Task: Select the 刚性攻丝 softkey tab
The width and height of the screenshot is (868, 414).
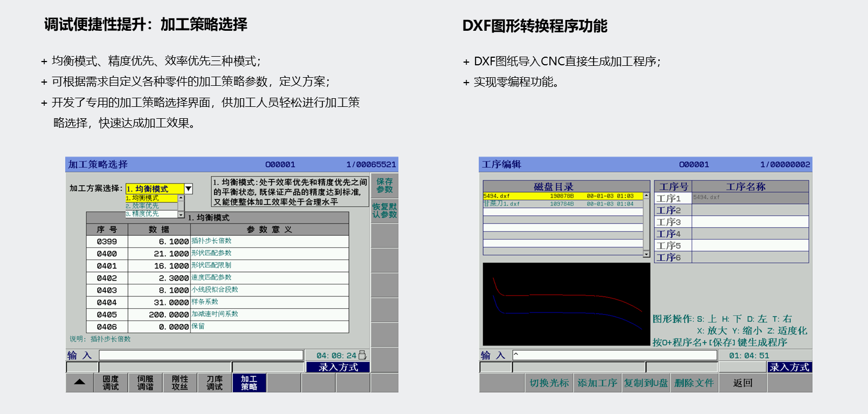Action: 180,383
